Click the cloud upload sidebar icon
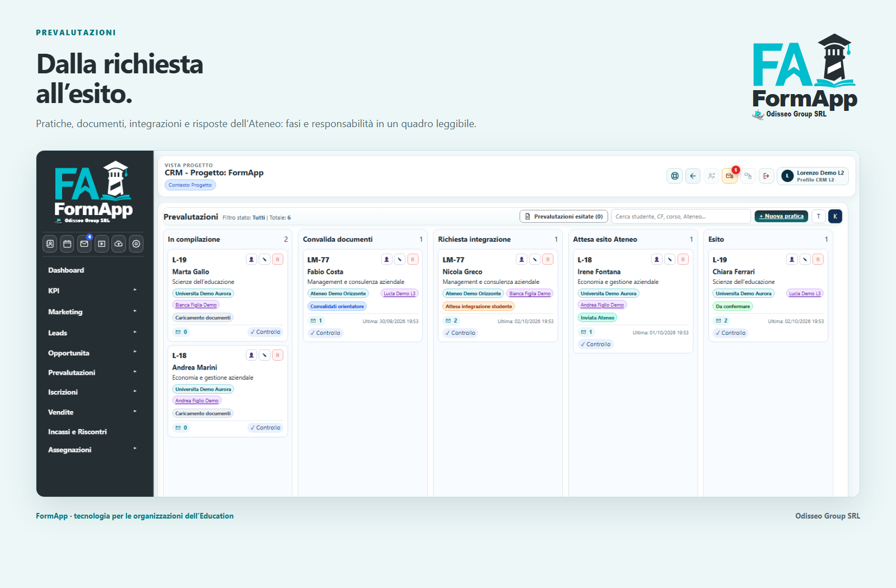 (119, 244)
